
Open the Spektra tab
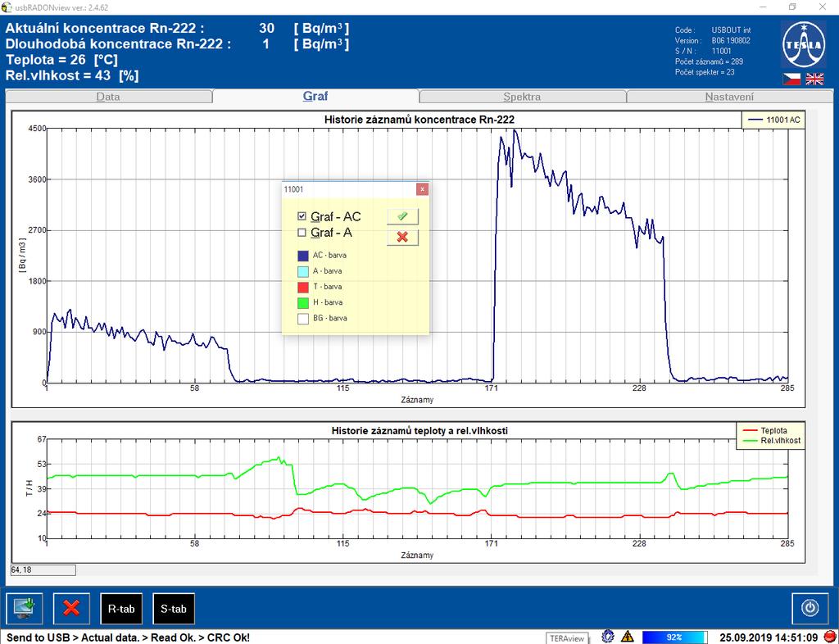[522, 97]
